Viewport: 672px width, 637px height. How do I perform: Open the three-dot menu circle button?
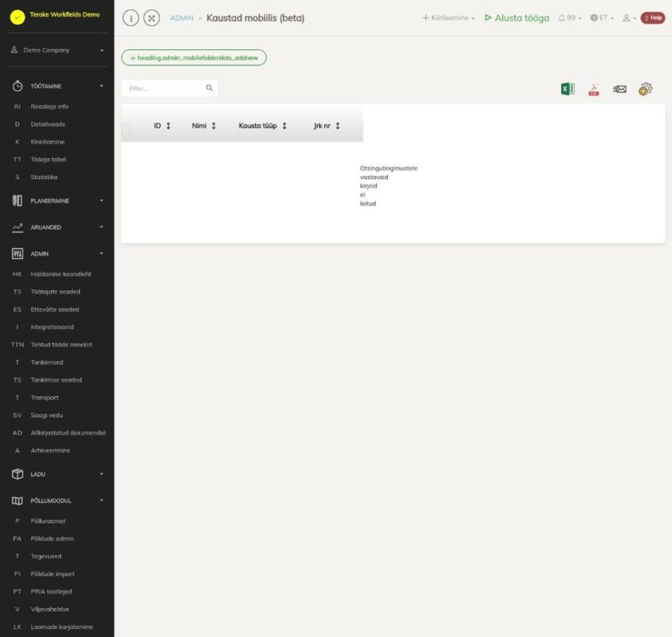point(131,18)
